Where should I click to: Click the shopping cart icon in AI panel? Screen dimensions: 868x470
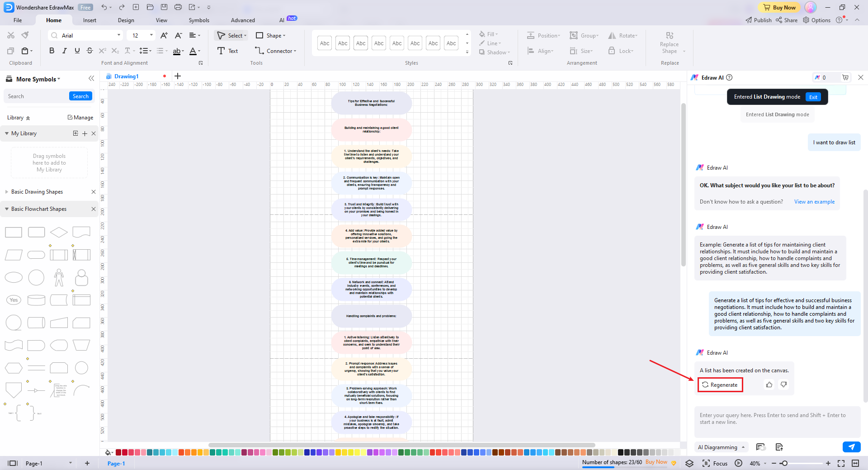(845, 77)
